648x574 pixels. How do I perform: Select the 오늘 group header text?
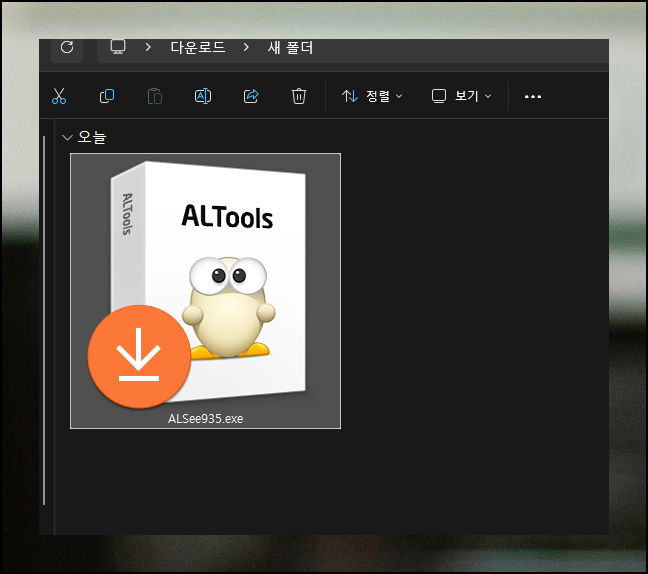click(92, 137)
